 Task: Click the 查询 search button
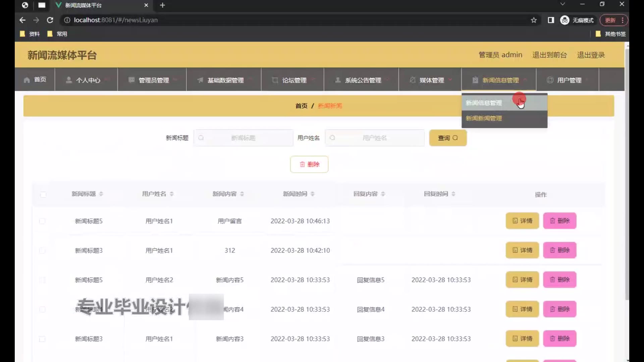(447, 138)
